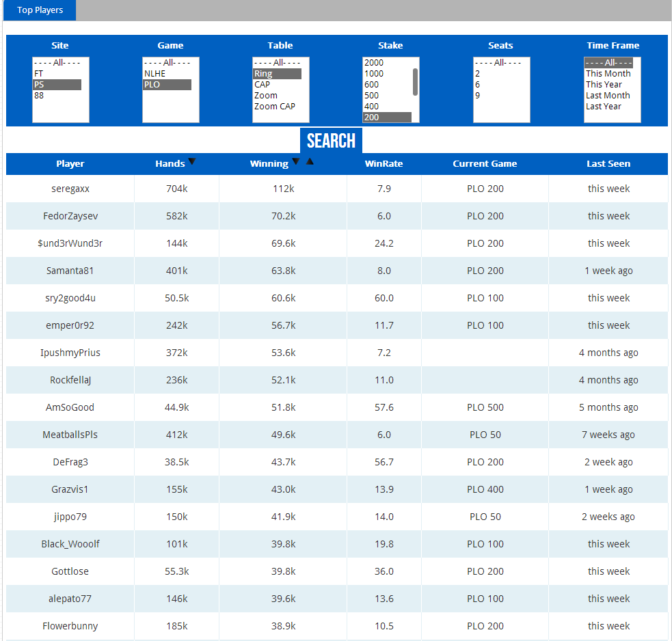The width and height of the screenshot is (672, 641).
Task: Select This Year time frame
Action: [608, 85]
